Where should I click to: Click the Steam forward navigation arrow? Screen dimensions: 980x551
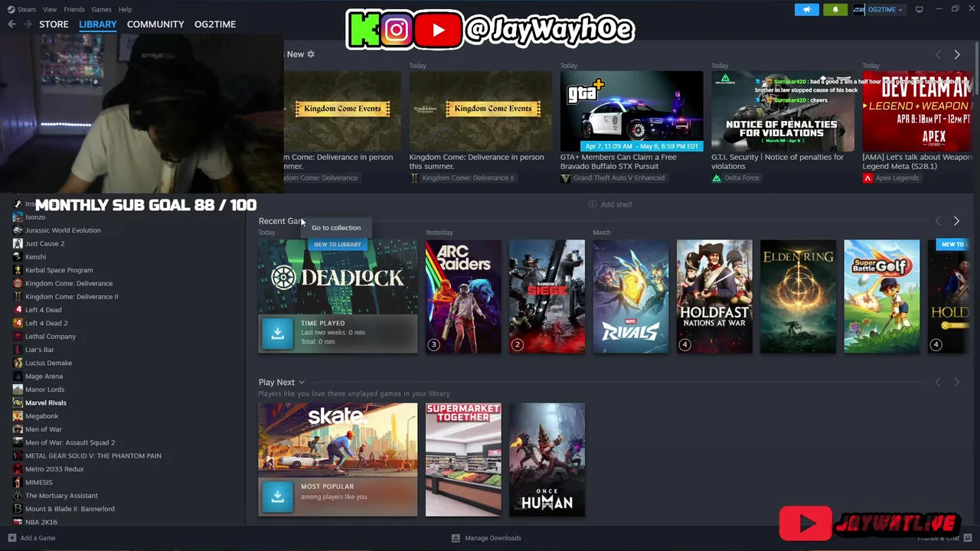click(28, 24)
